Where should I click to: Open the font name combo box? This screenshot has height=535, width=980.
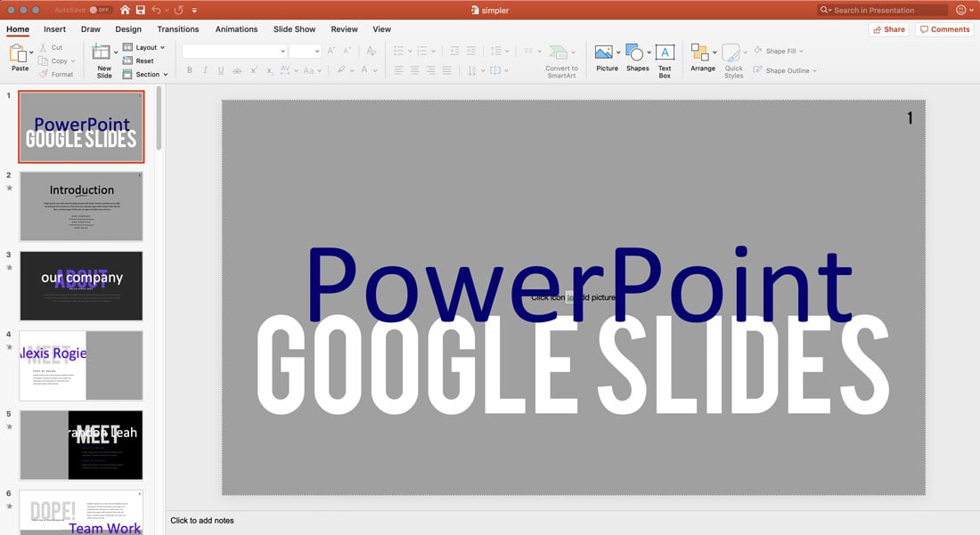point(234,52)
